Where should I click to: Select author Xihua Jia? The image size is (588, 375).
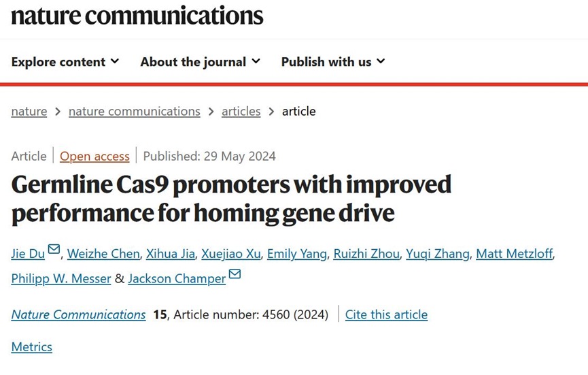[x=170, y=254]
